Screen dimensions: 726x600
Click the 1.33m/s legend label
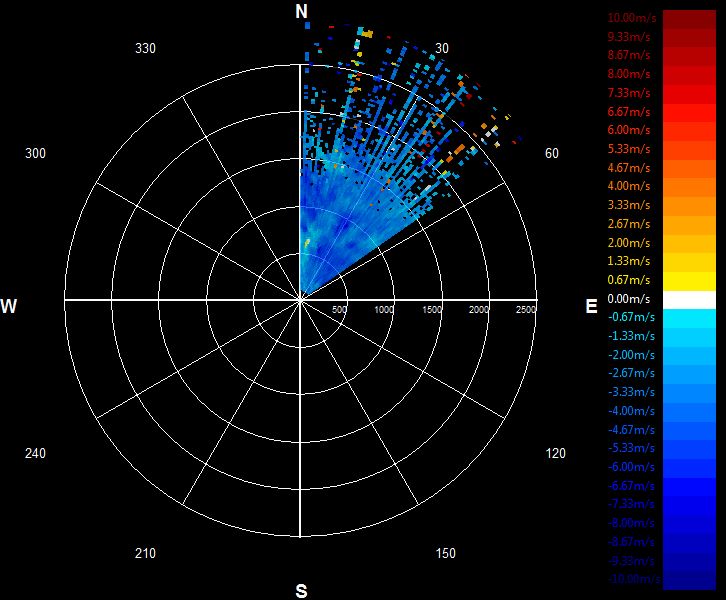(629, 261)
